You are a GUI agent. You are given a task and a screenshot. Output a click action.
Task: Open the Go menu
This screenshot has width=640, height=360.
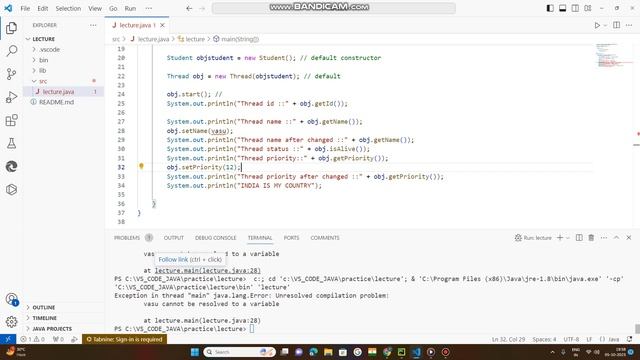pos(113,8)
